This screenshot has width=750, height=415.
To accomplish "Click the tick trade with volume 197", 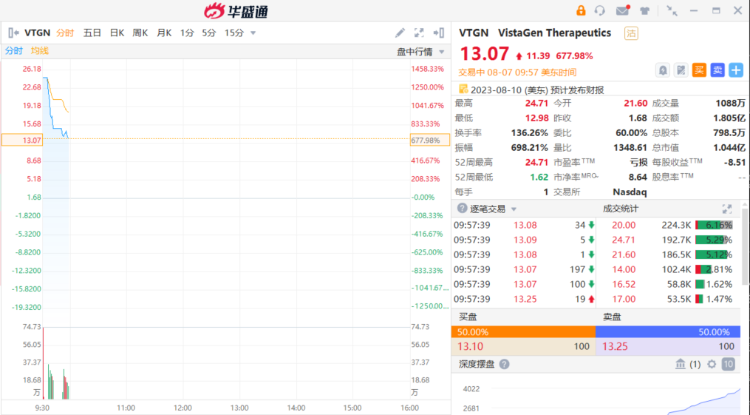I will (x=524, y=269).
